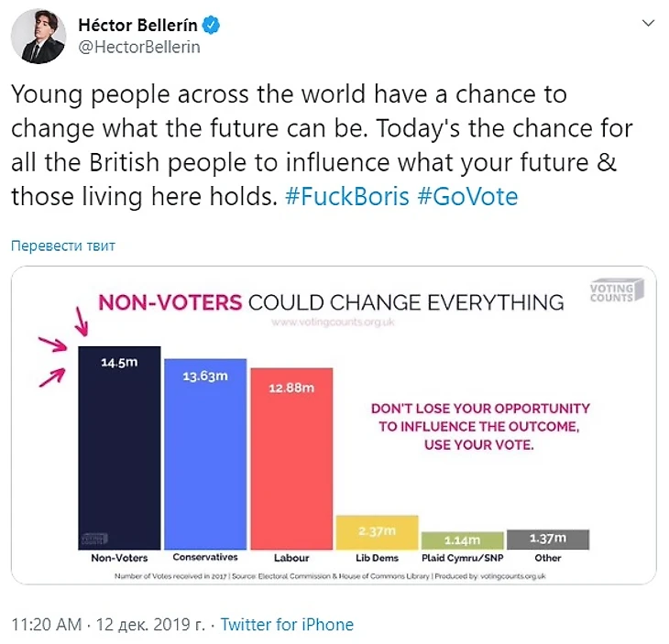Click the "Перевести твит" translate link
The width and height of the screenshot is (669, 644).
(x=63, y=246)
